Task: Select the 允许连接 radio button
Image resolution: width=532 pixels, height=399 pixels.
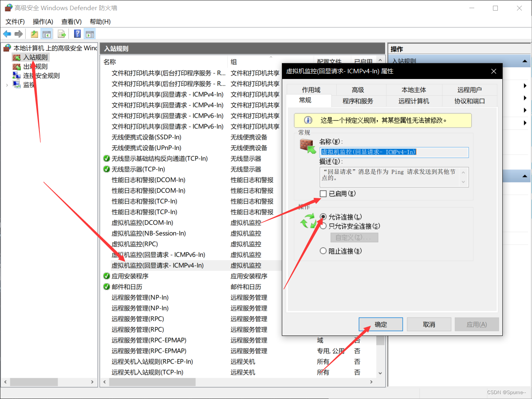Action: (x=323, y=217)
